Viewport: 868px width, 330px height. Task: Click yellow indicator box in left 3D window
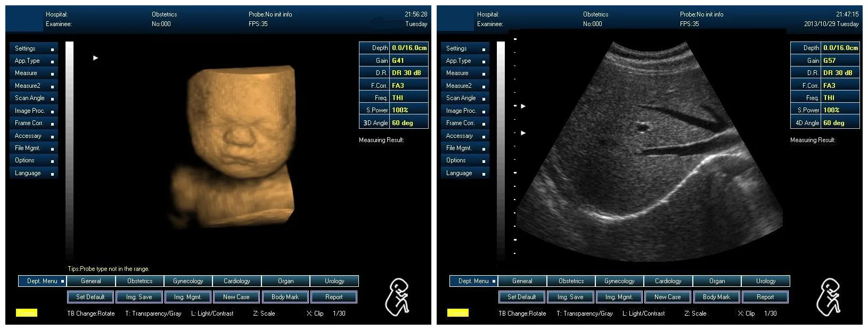point(27,313)
